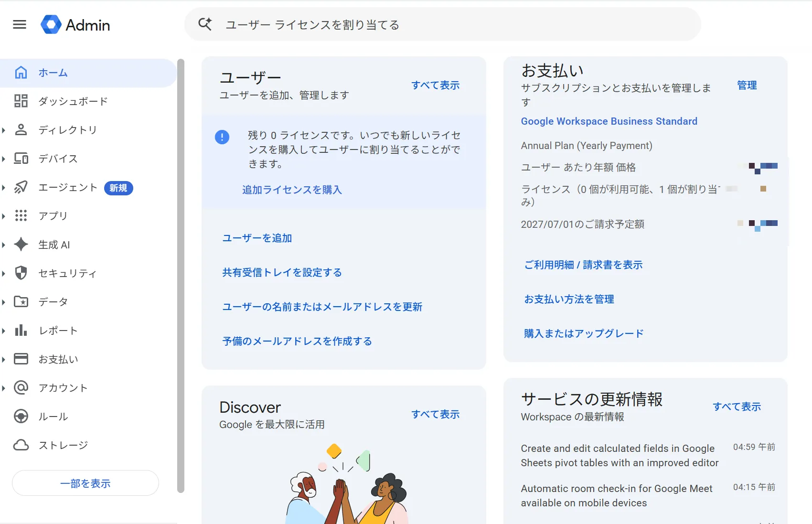The height and width of the screenshot is (524, 812).
Task: Expand the ディレクトリ sidebar section arrow
Action: tap(4, 130)
